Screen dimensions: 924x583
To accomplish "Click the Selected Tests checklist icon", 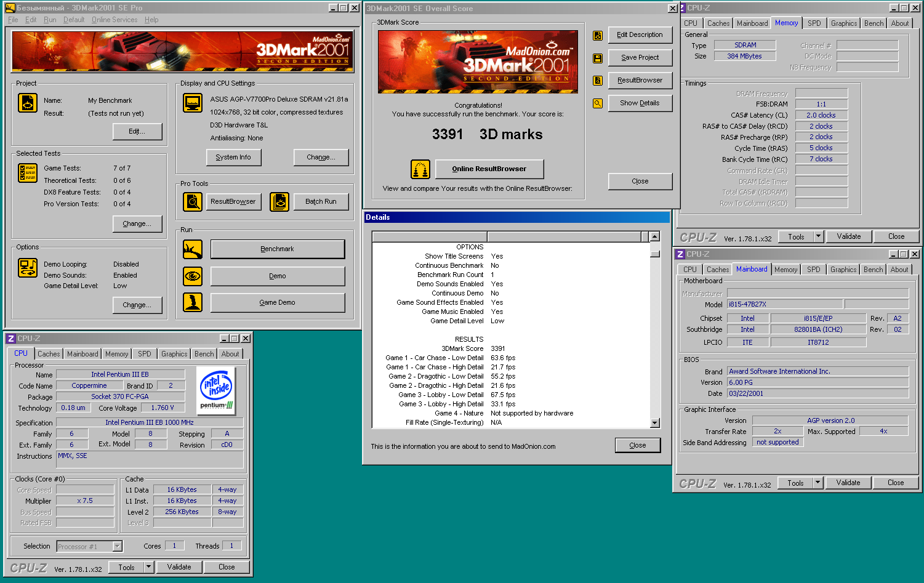I will pos(28,174).
